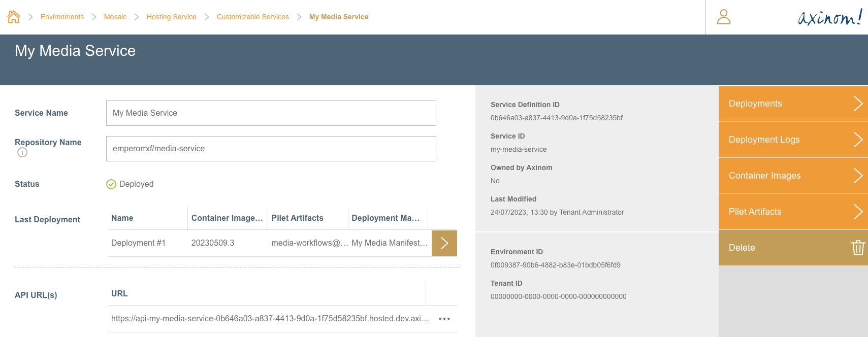Image resolution: width=868 pixels, height=337 pixels.
Task: Open Deployment #1 details arrow
Action: tap(444, 243)
